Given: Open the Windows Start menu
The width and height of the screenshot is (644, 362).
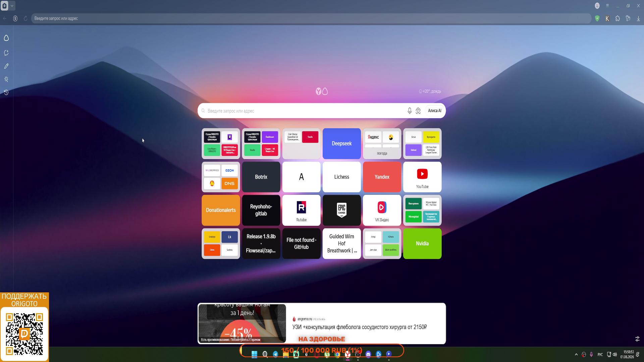Looking at the screenshot, I should coord(254,354).
